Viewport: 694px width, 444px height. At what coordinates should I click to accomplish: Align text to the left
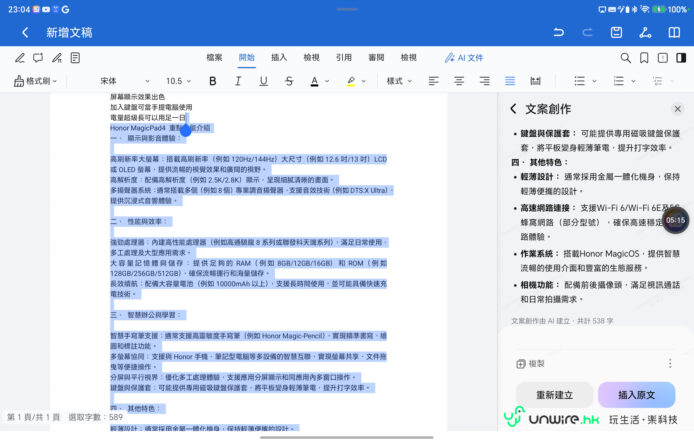433,81
